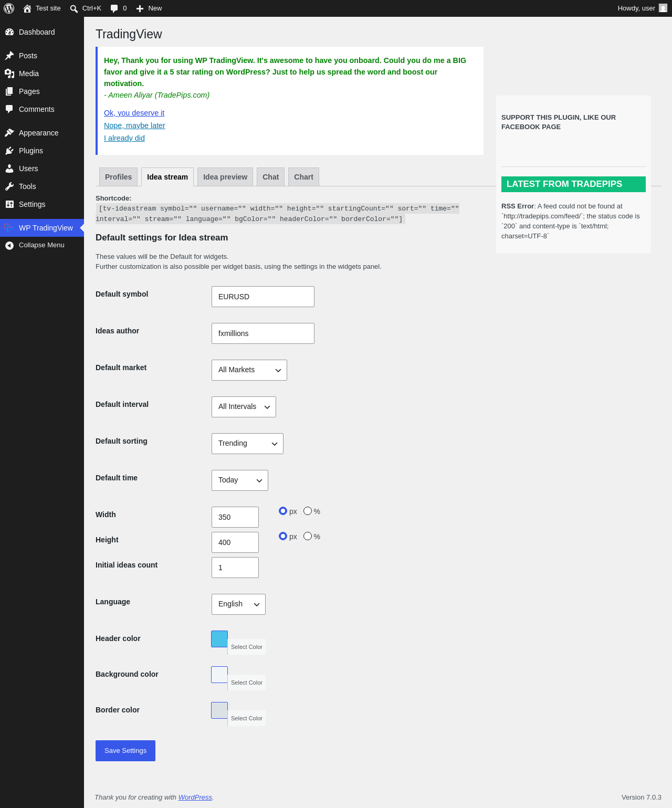The width and height of the screenshot is (672, 808).
Task: Click Select Color for Border color
Action: (x=247, y=718)
